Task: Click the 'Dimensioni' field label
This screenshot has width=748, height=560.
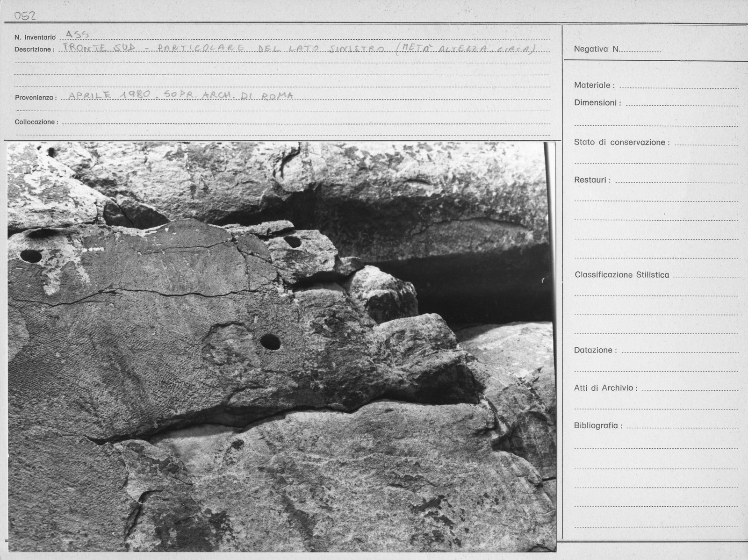Action: pyautogui.click(x=597, y=103)
